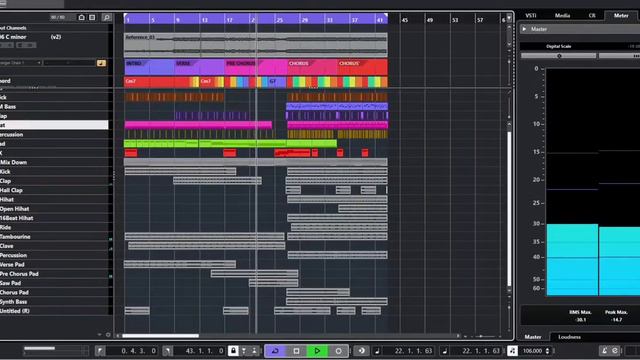This screenshot has width=640, height=360.
Task: Click the punch-out icon before the Cycle button
Action: (x=254, y=351)
